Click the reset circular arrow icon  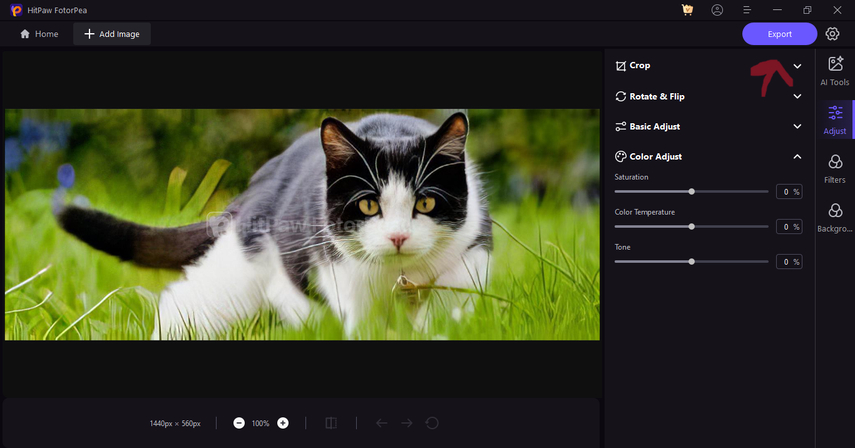point(432,423)
